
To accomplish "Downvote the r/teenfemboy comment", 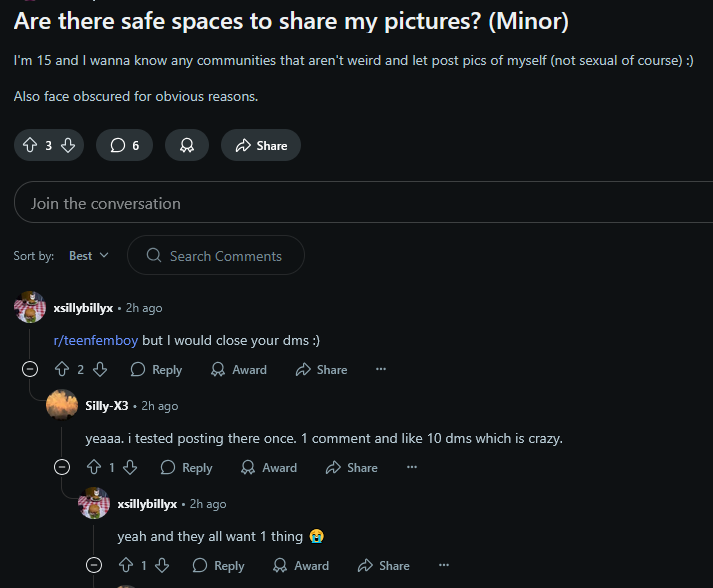I will click(x=99, y=369).
